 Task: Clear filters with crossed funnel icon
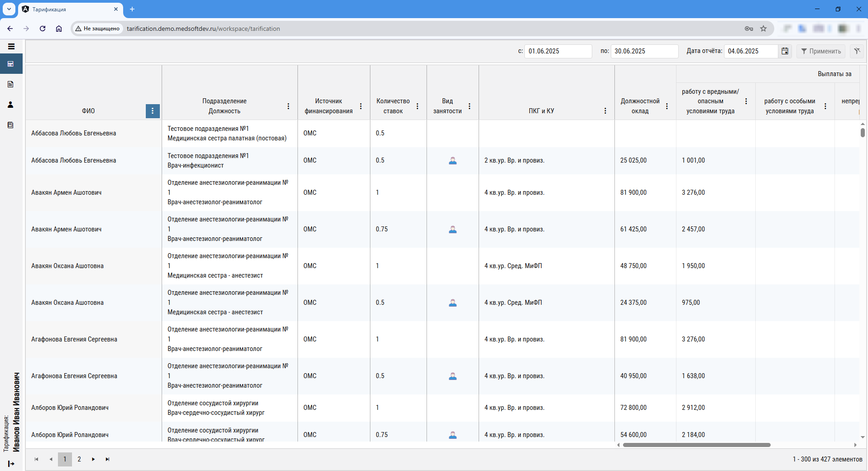coord(857,51)
